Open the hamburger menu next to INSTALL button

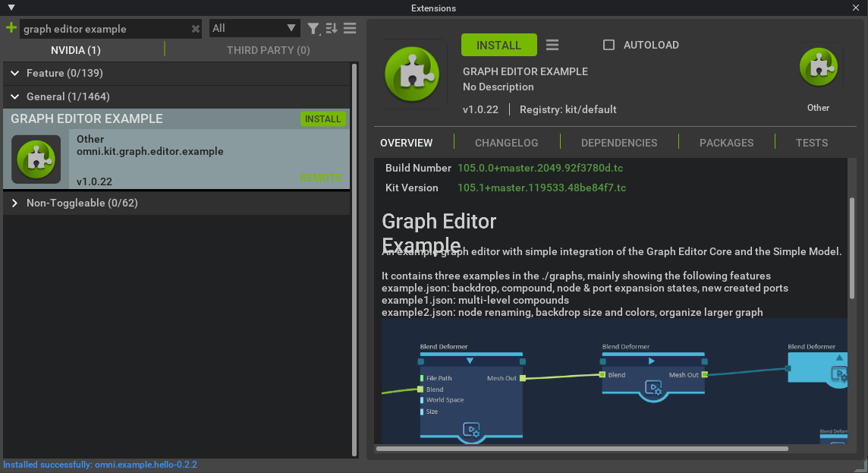552,45
